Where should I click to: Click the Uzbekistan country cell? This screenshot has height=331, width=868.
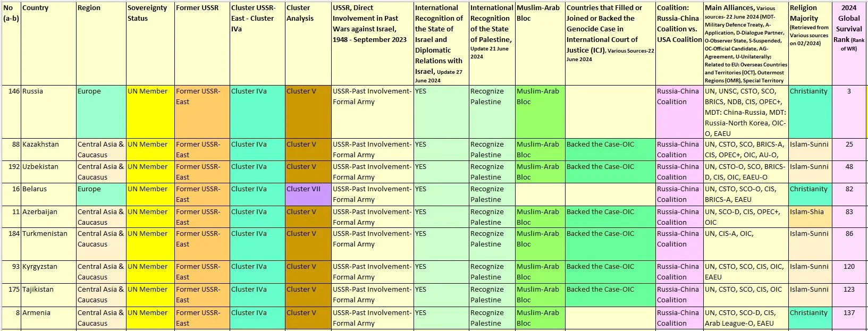pos(48,172)
